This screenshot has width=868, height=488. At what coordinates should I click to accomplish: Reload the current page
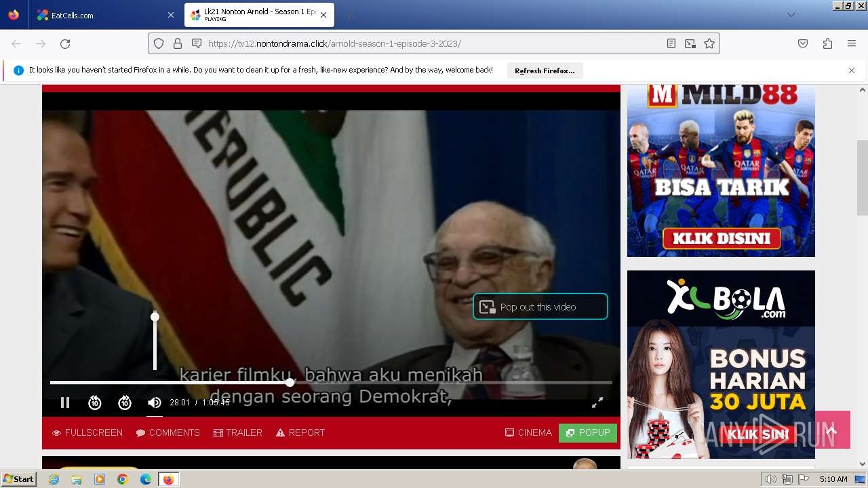(x=65, y=43)
